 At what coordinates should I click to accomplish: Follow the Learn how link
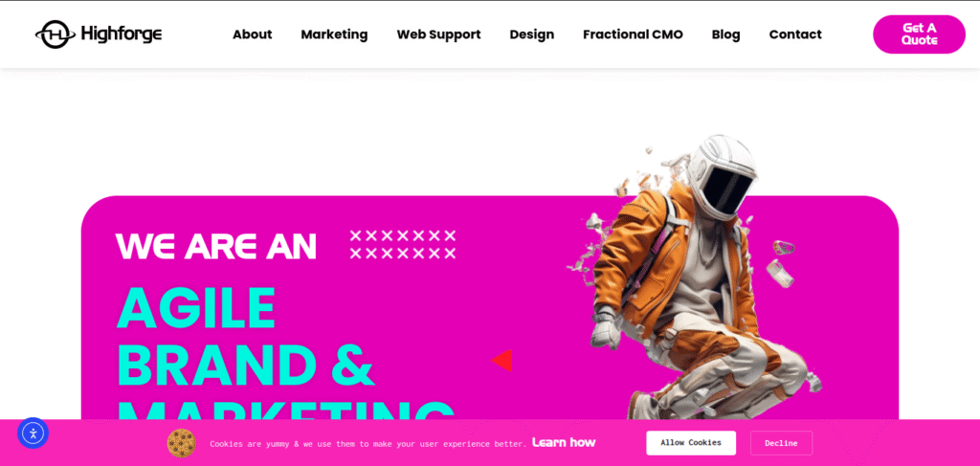click(x=564, y=442)
